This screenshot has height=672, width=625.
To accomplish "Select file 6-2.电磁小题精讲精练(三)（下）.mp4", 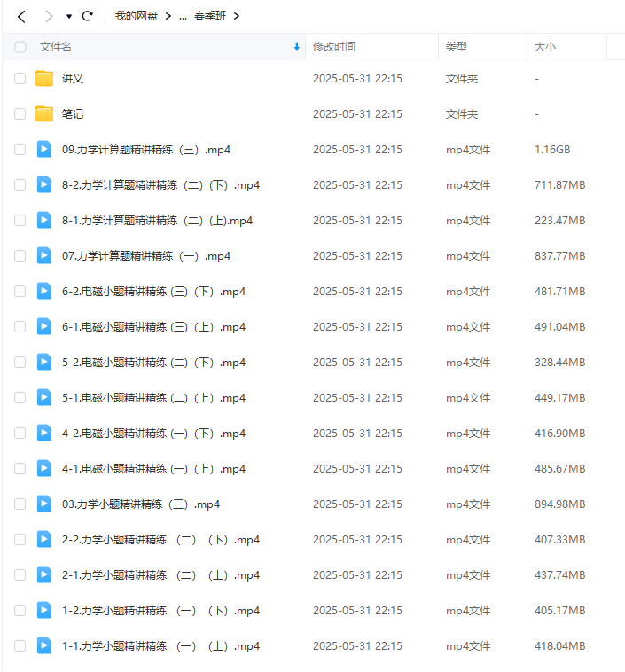I will (x=154, y=292).
